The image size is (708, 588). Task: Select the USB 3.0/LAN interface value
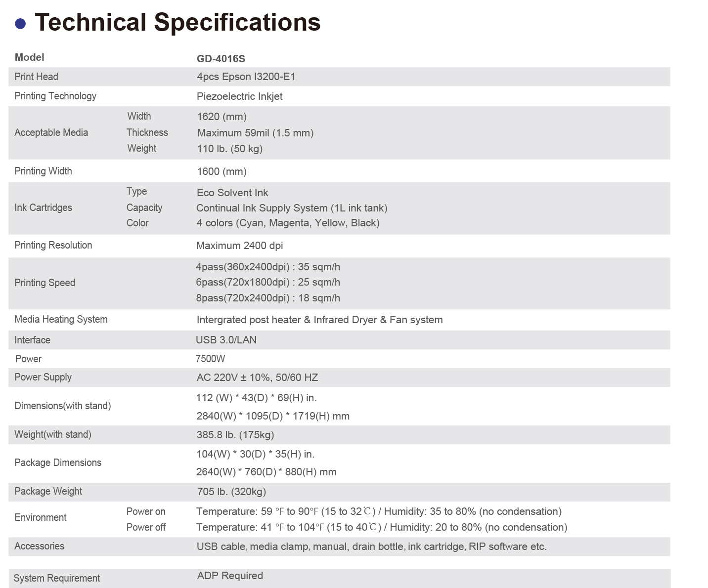point(226,340)
